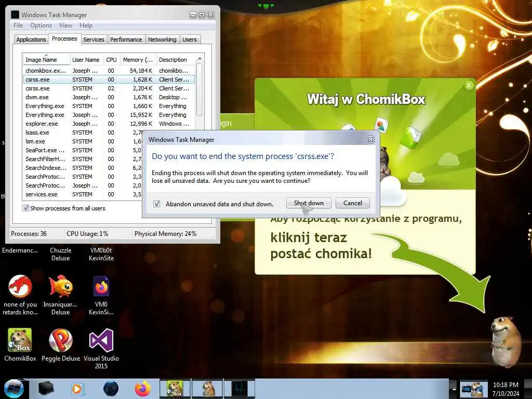Close the end process confirmation dialog
Image resolution: width=532 pixels, height=399 pixels.
(370, 139)
